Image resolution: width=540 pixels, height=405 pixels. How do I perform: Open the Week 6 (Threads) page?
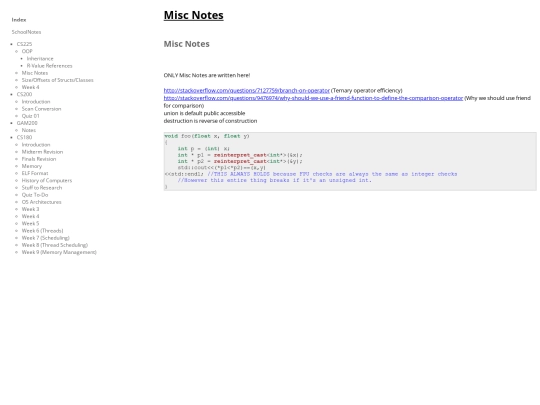(x=43, y=231)
